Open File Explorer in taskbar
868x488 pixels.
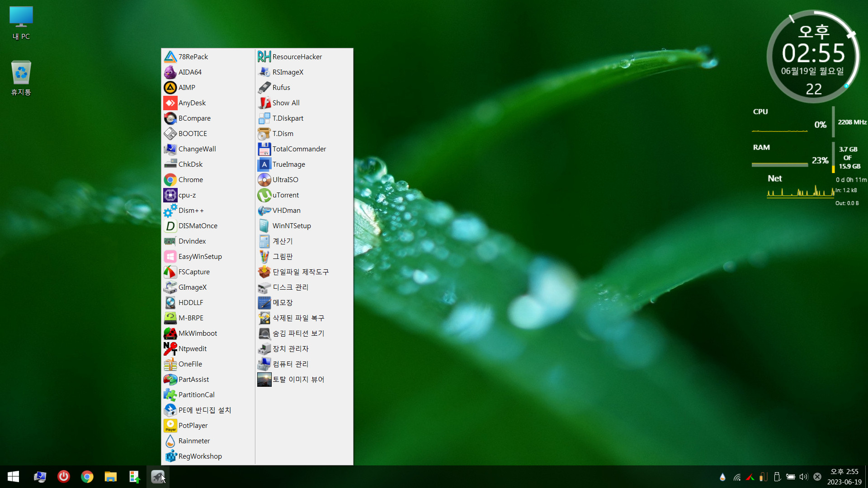[111, 477]
